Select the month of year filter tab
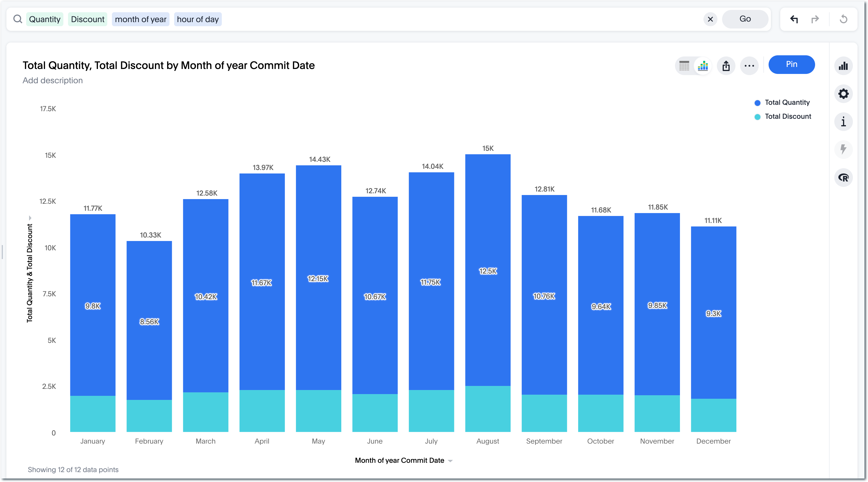This screenshot has height=482, width=868. [140, 18]
